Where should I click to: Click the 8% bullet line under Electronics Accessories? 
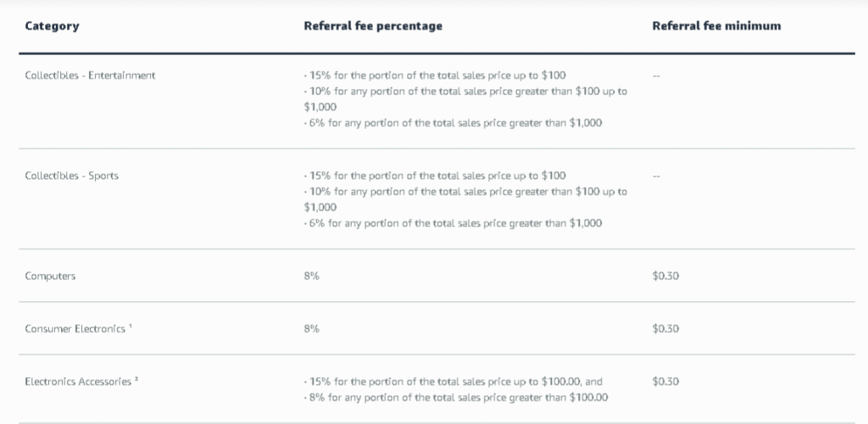pyautogui.click(x=456, y=398)
